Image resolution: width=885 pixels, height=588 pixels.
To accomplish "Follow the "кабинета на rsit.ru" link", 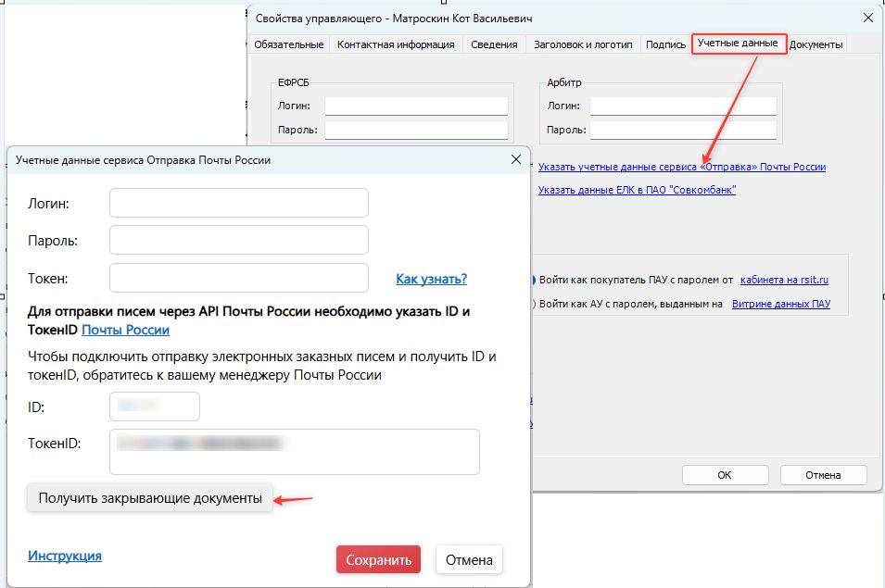I will pos(784,280).
